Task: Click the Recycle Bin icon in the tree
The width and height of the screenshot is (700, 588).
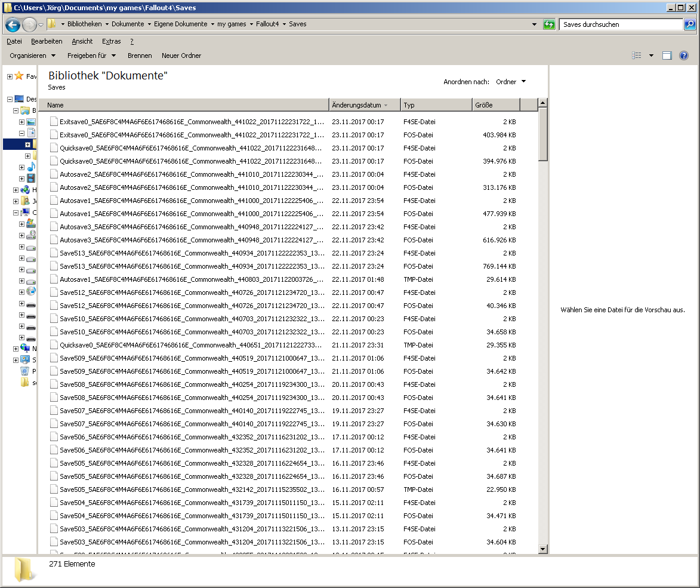Action: point(24,371)
